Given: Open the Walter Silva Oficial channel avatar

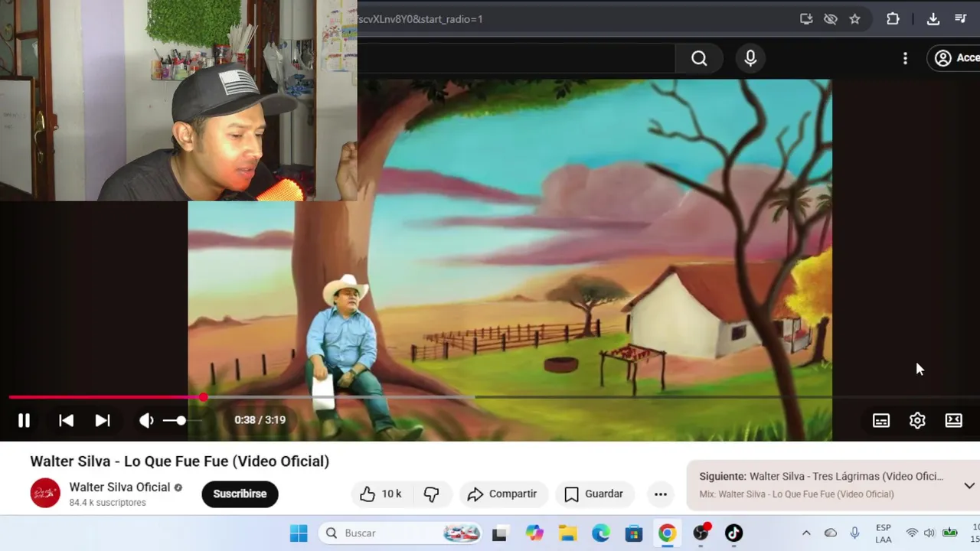Looking at the screenshot, I should (45, 493).
